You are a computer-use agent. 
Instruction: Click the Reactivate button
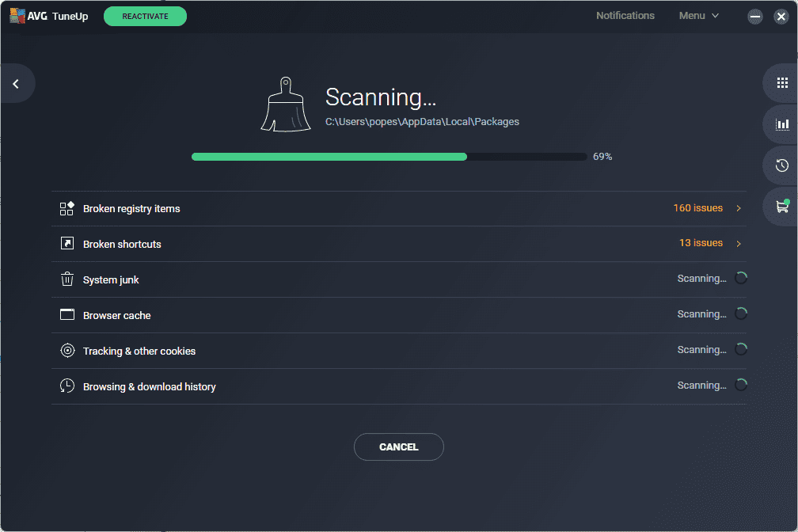pos(145,17)
